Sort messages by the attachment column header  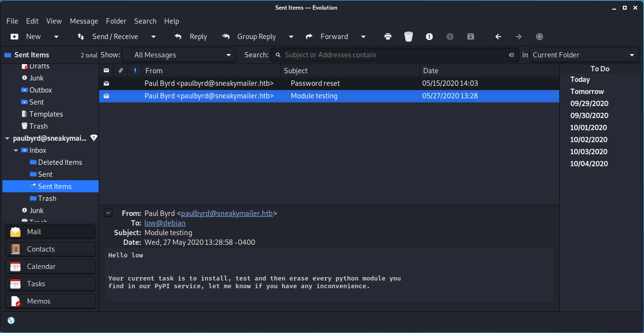121,70
